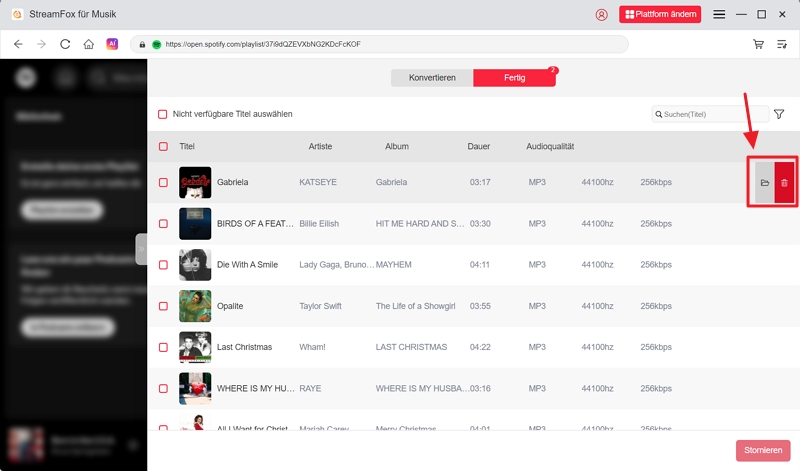800x471 pixels.
Task: Go forward with the forward arrow
Action: coord(41,44)
